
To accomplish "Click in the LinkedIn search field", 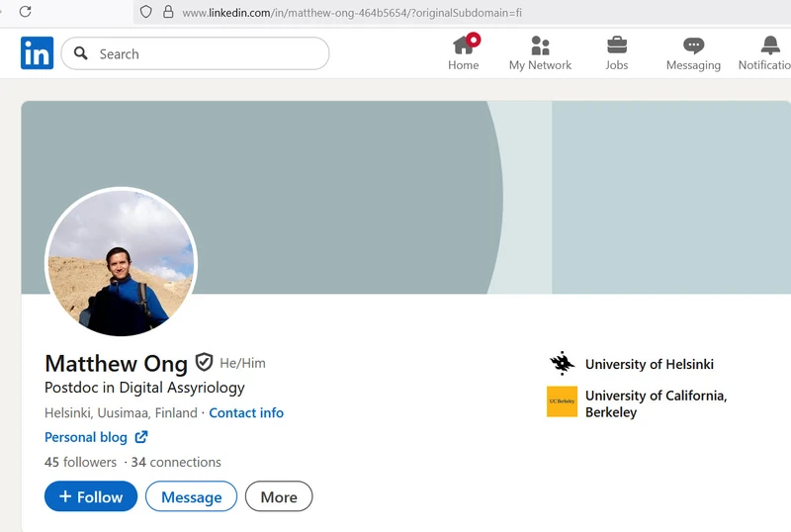I will coord(208,53).
